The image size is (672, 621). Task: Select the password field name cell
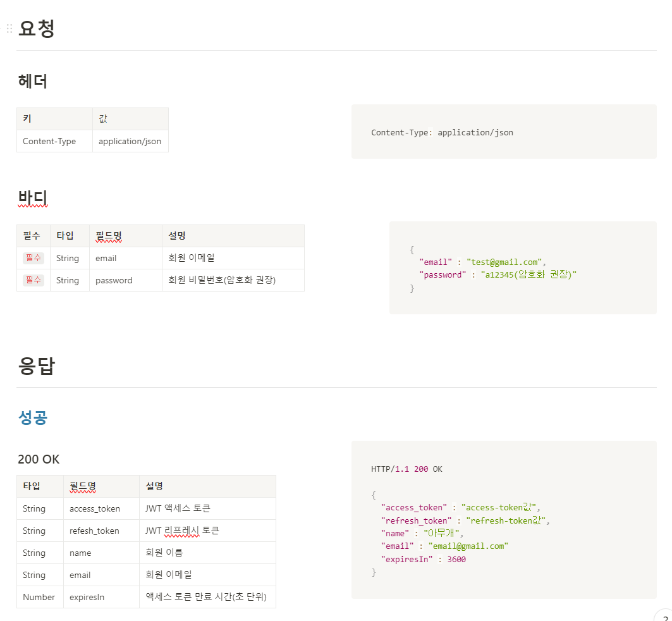pyautogui.click(x=113, y=280)
